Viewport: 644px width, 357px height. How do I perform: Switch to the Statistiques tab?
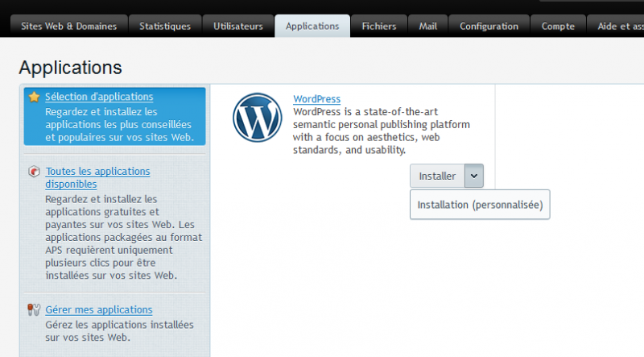click(165, 27)
